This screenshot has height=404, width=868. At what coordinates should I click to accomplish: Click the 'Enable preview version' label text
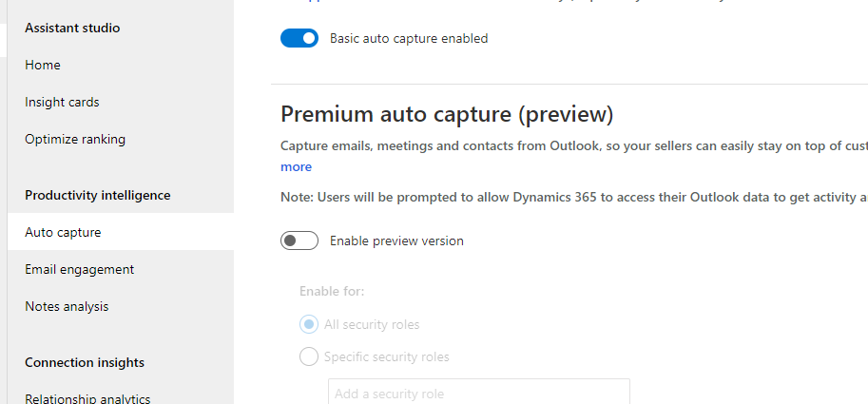point(396,240)
